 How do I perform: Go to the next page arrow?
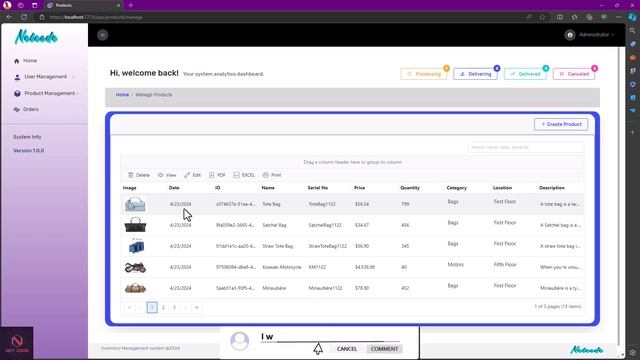(186, 307)
